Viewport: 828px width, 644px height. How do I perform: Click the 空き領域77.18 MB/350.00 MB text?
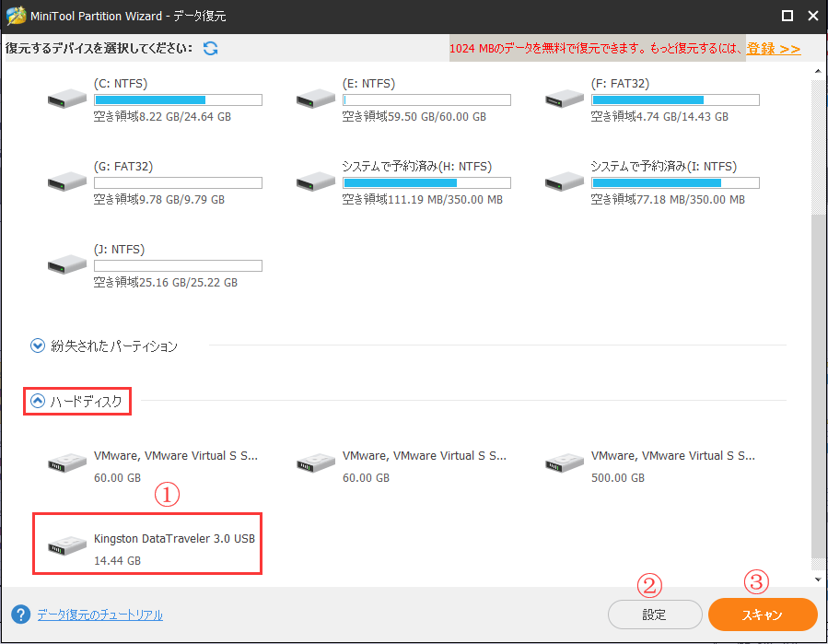(x=668, y=200)
